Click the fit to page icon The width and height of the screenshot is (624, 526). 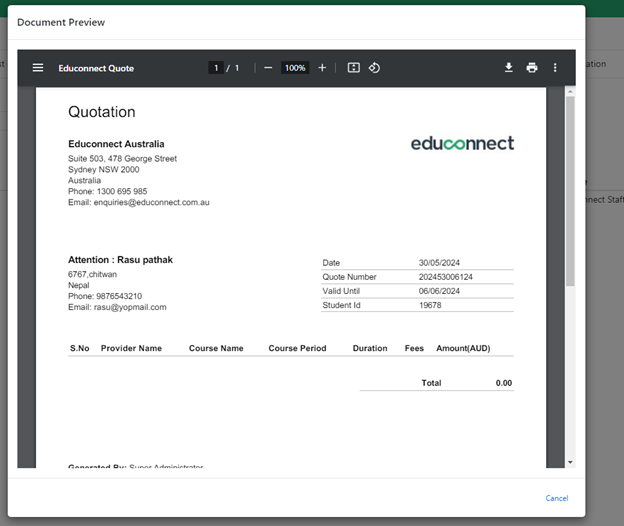coord(353,68)
